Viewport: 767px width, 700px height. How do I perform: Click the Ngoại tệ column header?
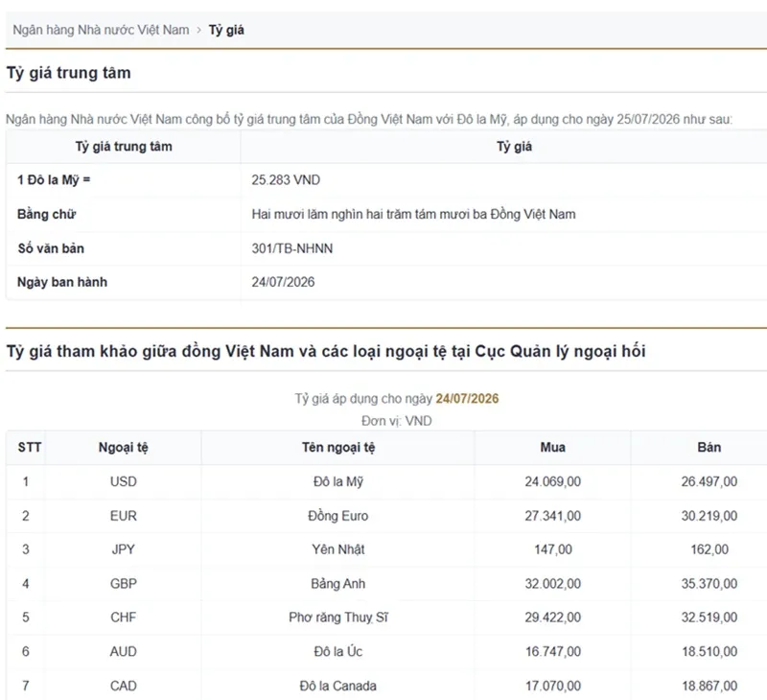tap(124, 448)
